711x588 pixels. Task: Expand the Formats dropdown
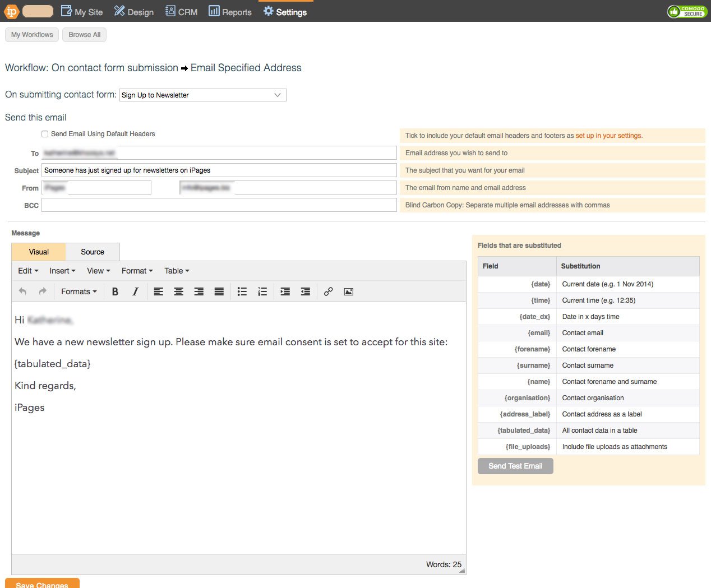coord(79,291)
